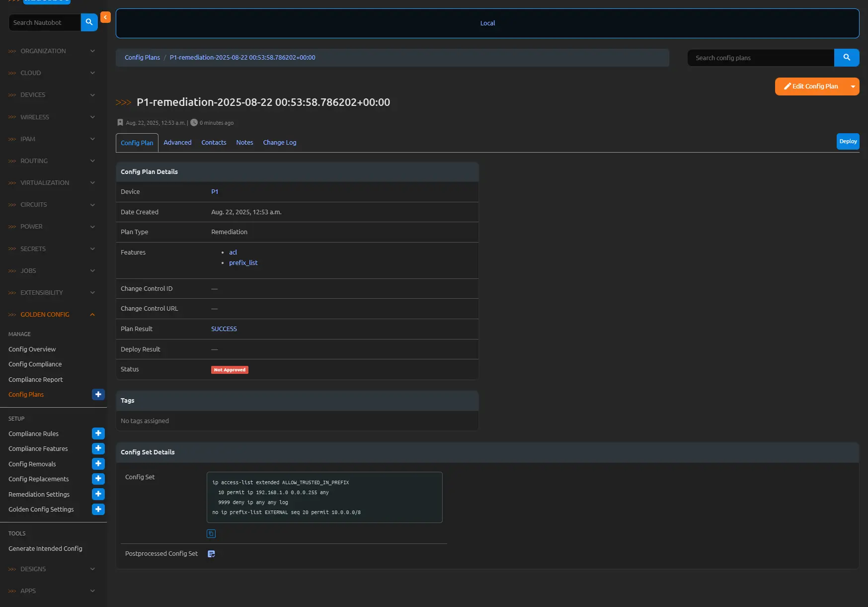Open Config Compliance in the sidebar
868x607 pixels.
(35, 364)
